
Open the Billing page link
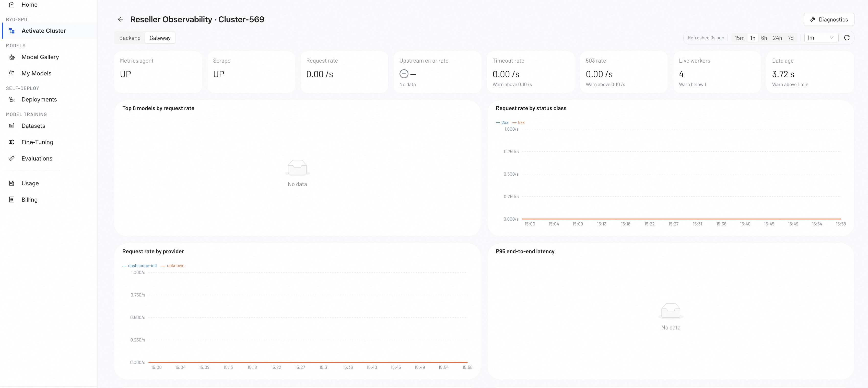30,200
